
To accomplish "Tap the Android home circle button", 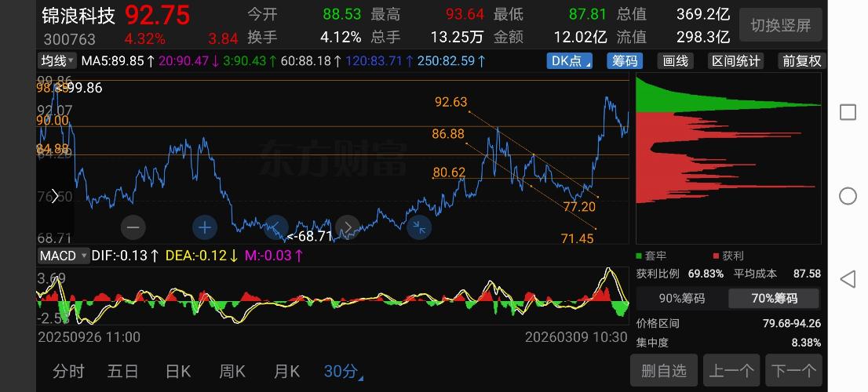I will tap(848, 196).
